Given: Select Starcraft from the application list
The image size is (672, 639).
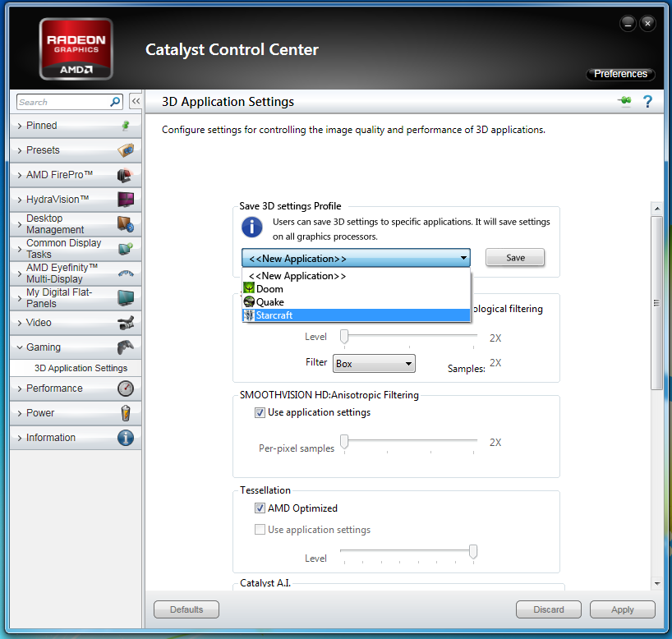Looking at the screenshot, I should [356, 315].
